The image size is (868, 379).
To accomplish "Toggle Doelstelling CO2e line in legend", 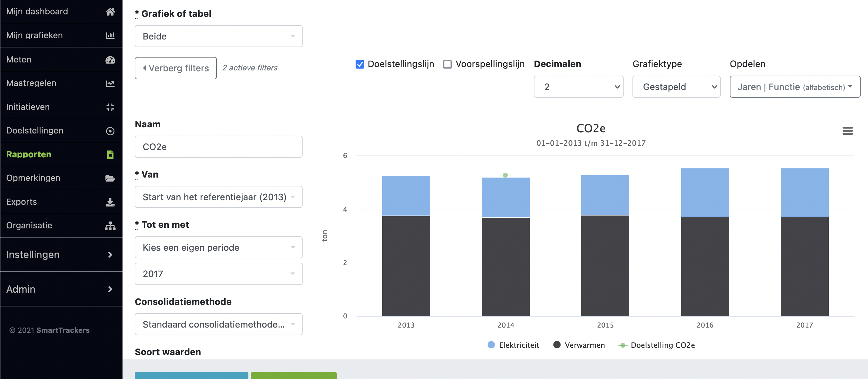I will (656, 345).
